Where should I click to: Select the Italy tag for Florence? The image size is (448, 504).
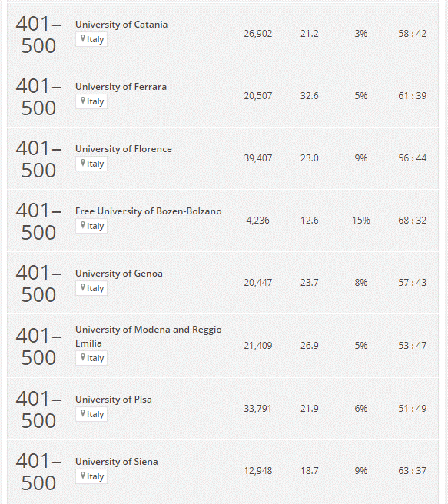point(91,164)
